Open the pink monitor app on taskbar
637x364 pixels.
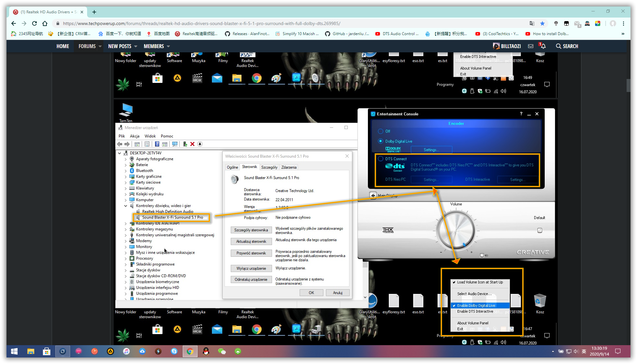click(x=78, y=351)
